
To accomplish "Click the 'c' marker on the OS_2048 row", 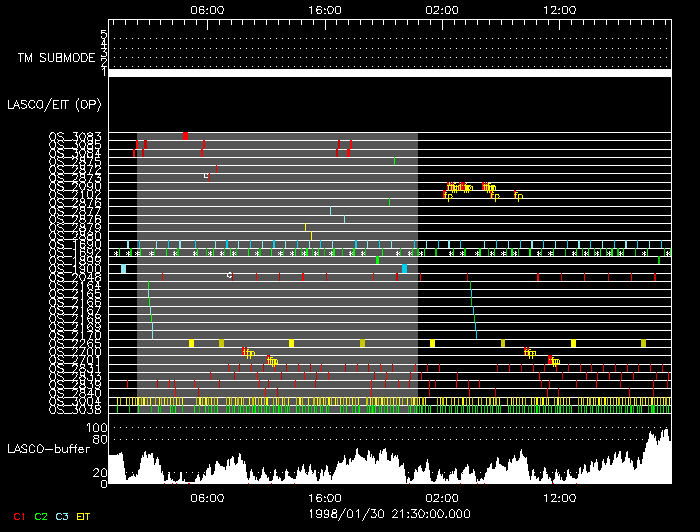I will [x=229, y=274].
